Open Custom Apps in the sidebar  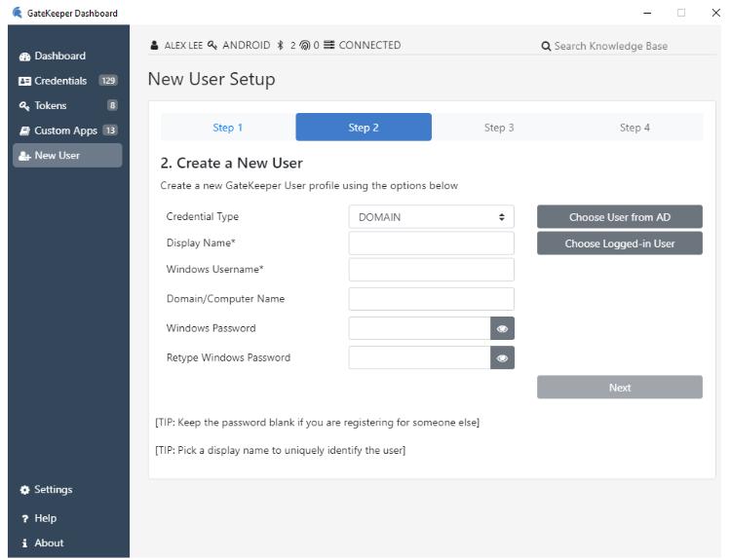click(65, 131)
